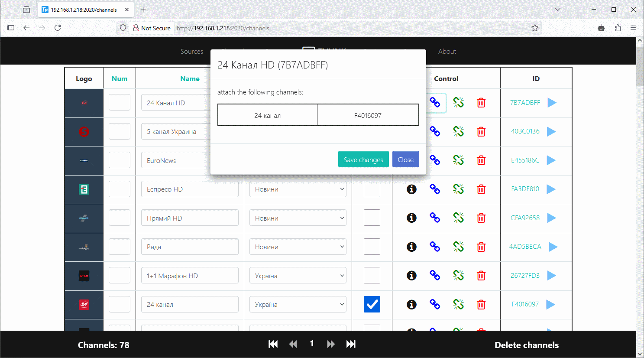The width and height of the screenshot is (644, 358).
Task: Click link icon in 1+1 Марафон HD row
Action: tap(435, 276)
